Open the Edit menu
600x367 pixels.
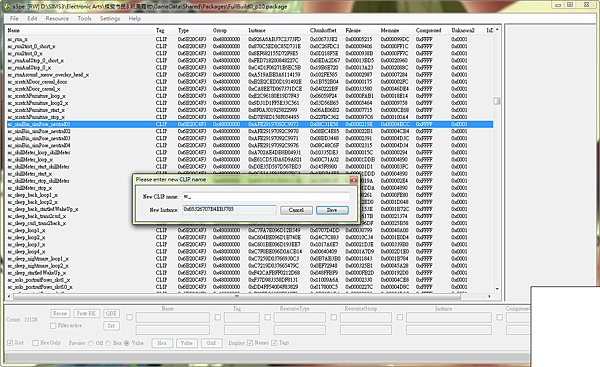(32, 18)
